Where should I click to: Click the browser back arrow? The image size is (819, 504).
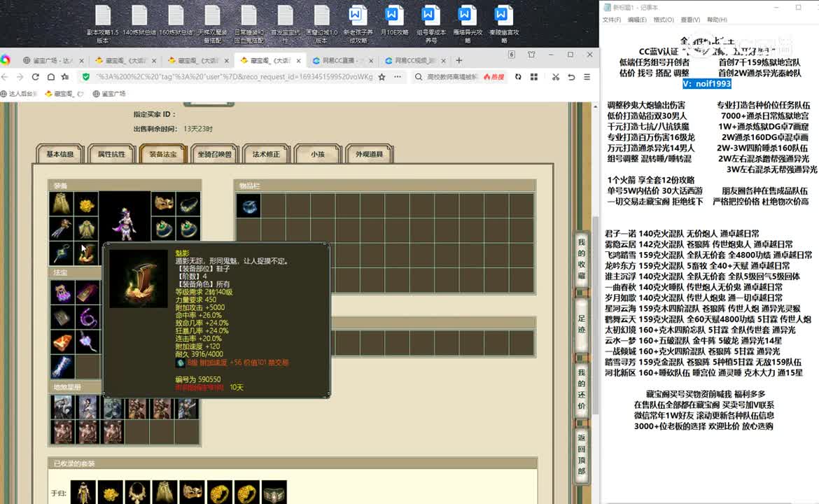[5, 77]
